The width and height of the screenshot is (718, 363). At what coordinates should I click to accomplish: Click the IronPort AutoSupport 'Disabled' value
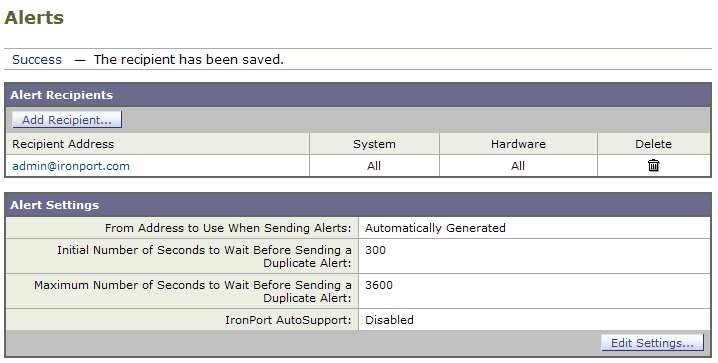389,320
